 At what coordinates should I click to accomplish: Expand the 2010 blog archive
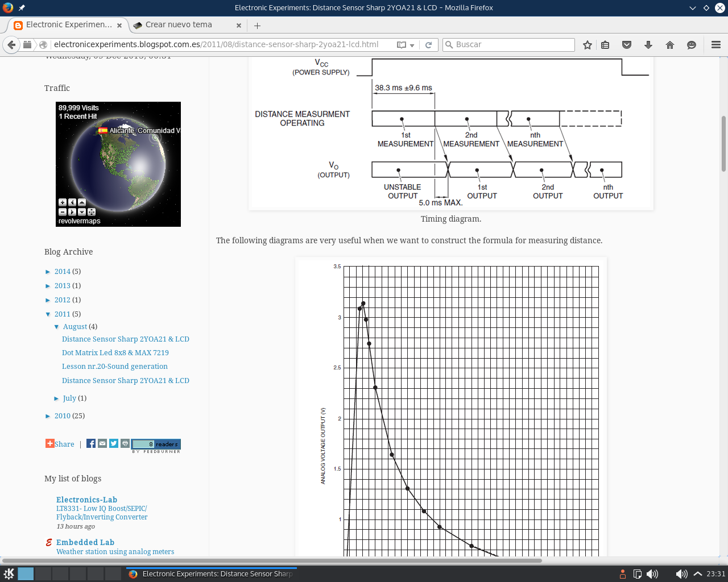[48, 416]
